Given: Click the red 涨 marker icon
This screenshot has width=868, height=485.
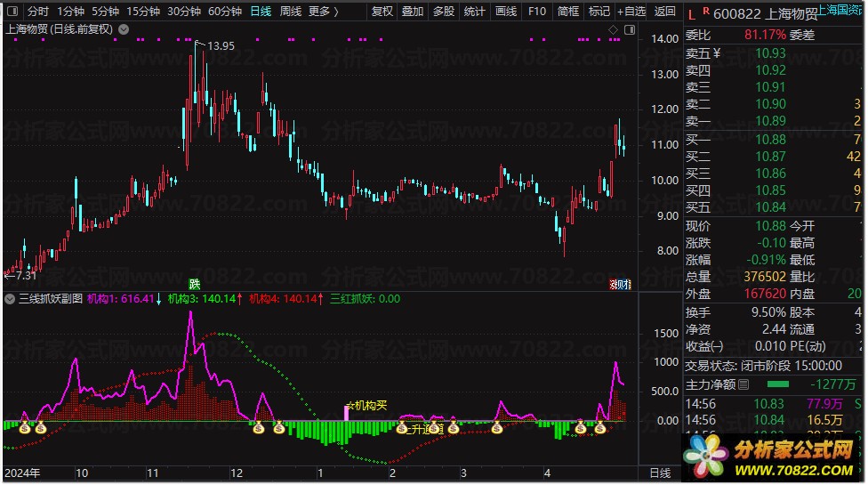Looking at the screenshot, I should click(x=615, y=285).
